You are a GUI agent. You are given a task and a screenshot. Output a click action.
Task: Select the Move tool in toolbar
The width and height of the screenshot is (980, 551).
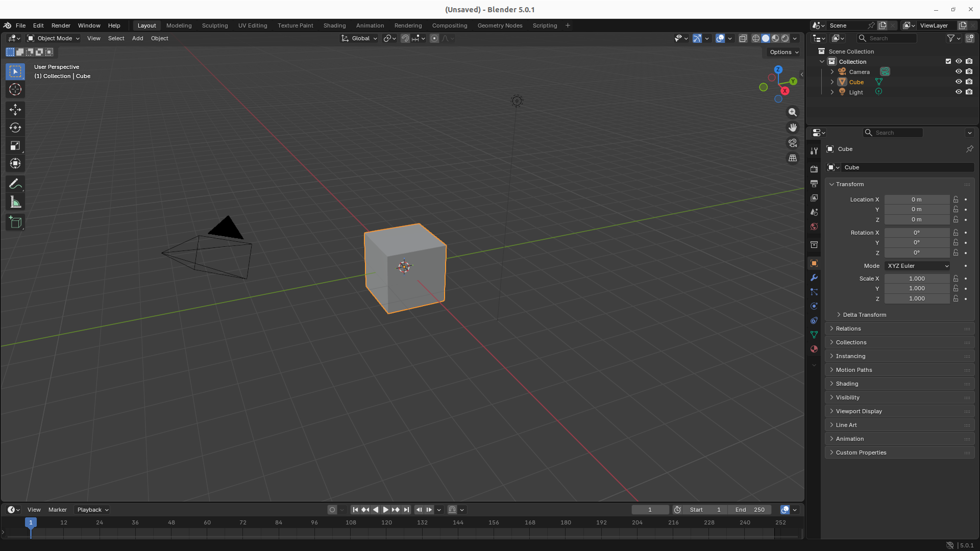click(x=15, y=109)
